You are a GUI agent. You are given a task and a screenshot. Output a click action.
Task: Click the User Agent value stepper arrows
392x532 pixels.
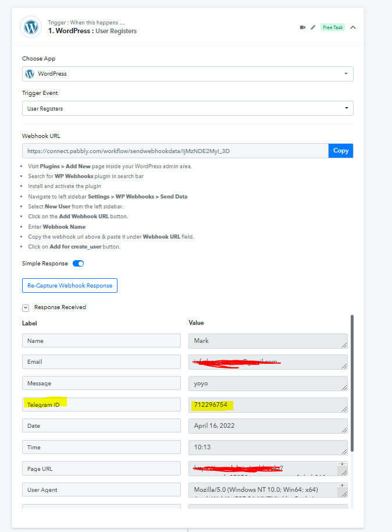343,485
